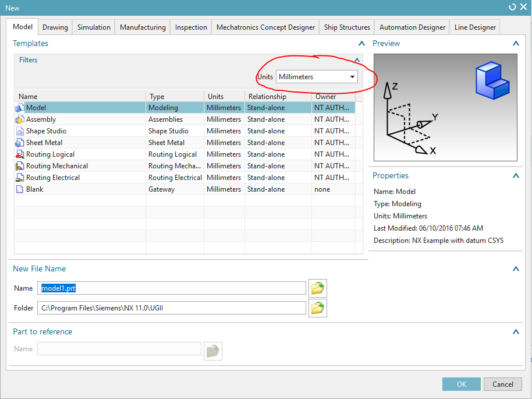Click the Folder path input field

(x=172, y=308)
